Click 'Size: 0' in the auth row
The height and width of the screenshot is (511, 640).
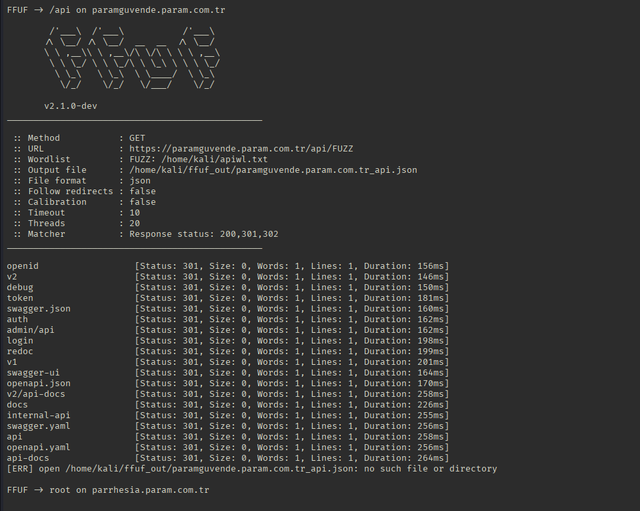[x=228, y=319]
